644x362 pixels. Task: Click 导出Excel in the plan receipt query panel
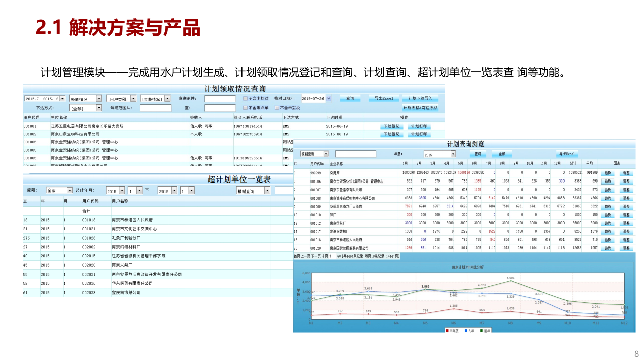(385, 97)
